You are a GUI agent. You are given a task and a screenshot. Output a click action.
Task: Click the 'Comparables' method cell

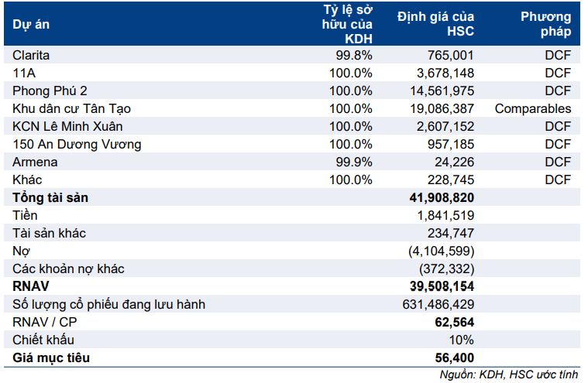tap(533, 109)
